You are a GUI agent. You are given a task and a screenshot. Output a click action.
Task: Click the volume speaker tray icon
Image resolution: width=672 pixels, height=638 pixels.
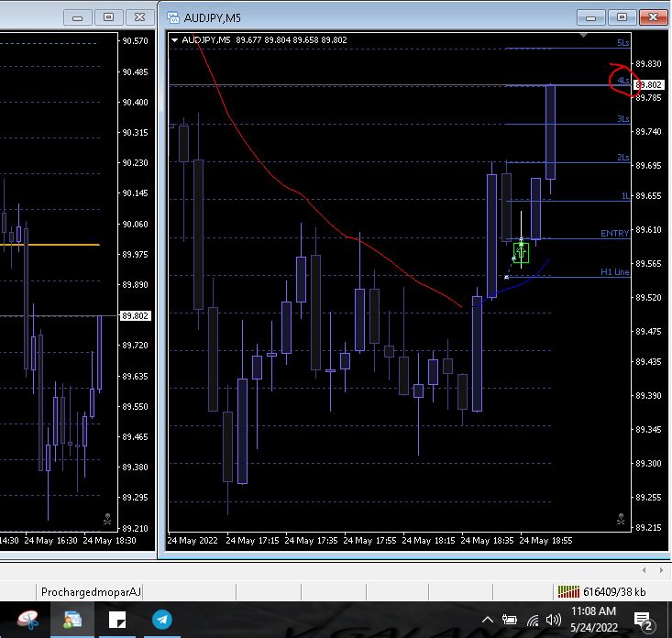[553, 621]
